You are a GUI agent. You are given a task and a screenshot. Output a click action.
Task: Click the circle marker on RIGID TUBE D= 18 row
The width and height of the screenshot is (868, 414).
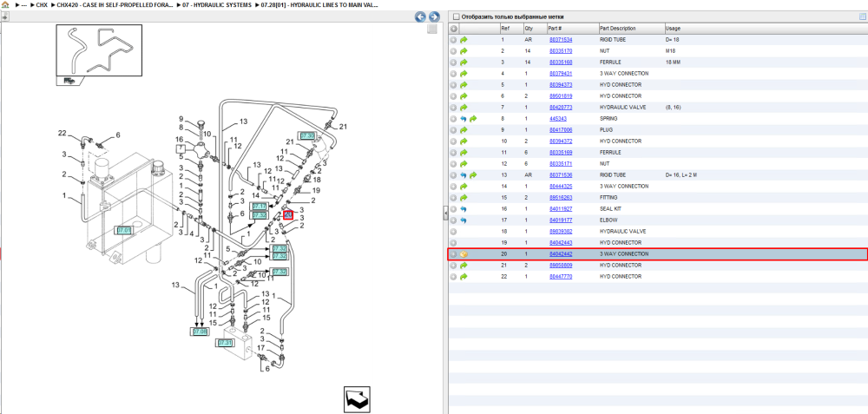click(453, 40)
